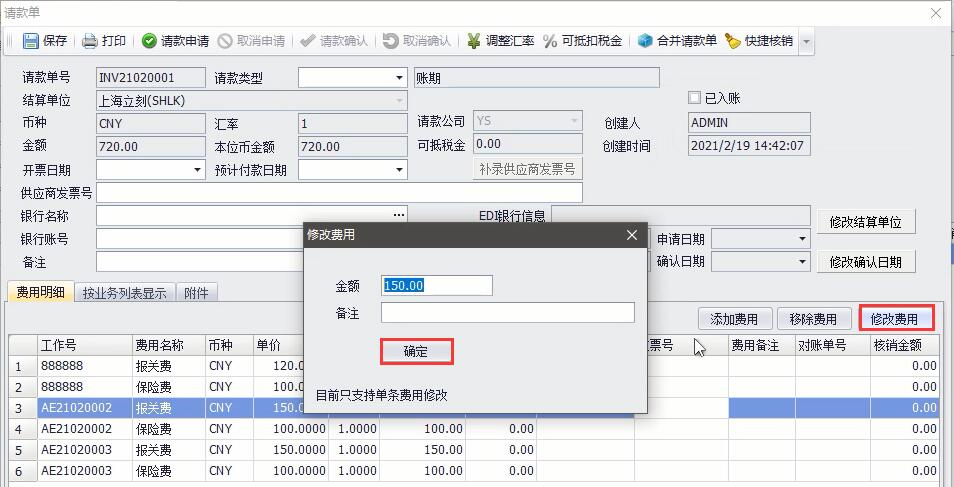Click the 确定 button in dialog
The width and height of the screenshot is (954, 487).
click(x=416, y=351)
